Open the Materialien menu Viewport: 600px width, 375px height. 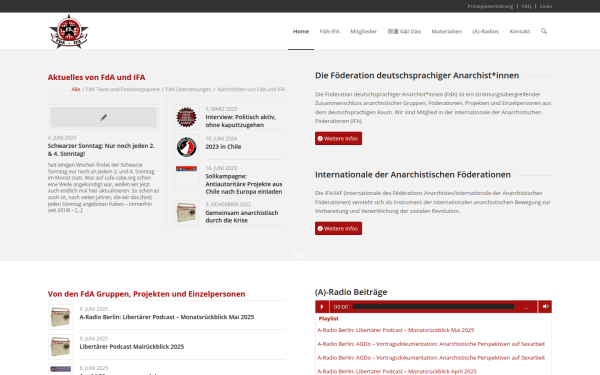(447, 31)
